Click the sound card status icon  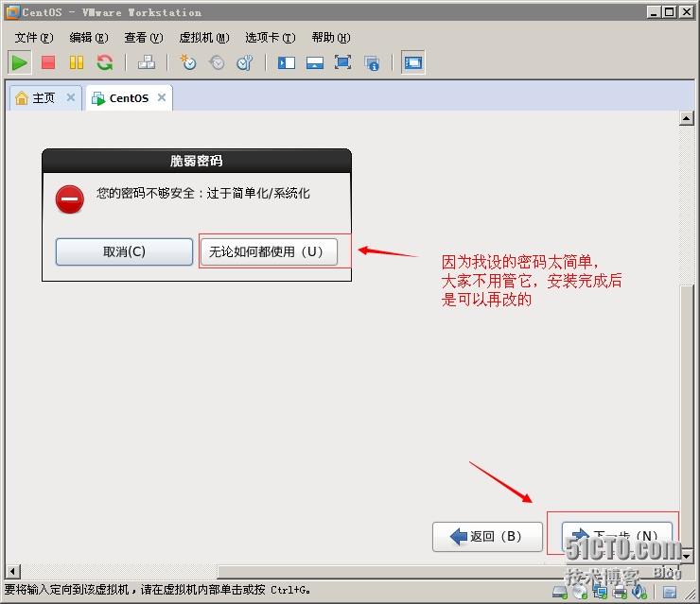coord(639,593)
